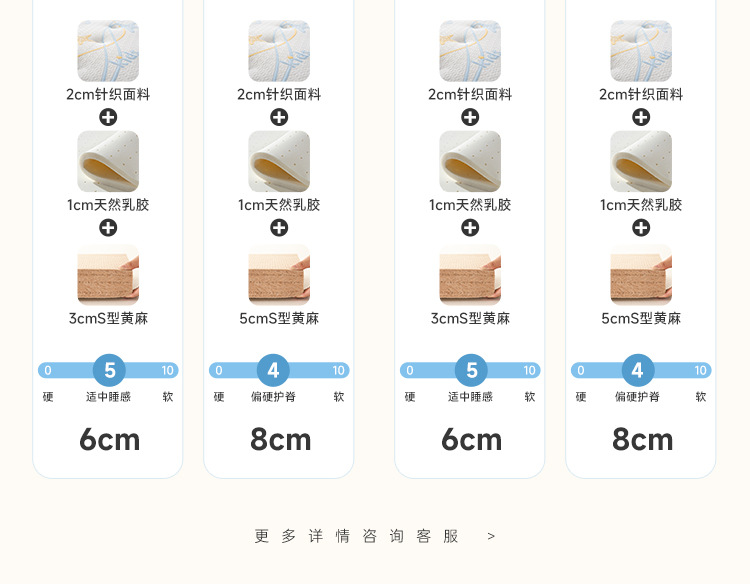Click plus icon below latex in second card
This screenshot has height=584, width=750.
(x=279, y=228)
